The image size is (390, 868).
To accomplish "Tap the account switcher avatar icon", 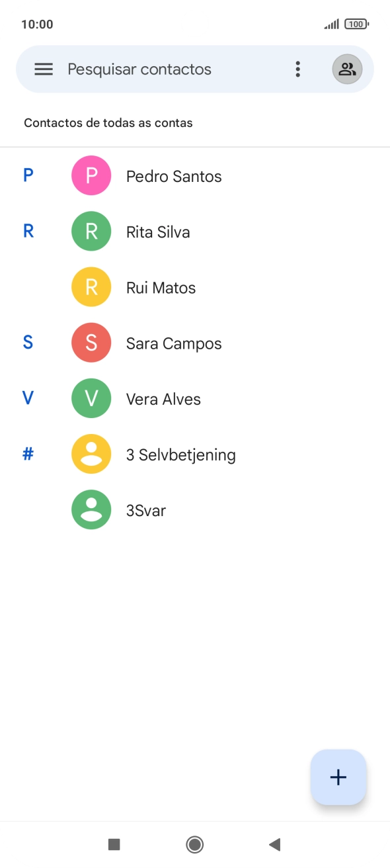I will click(347, 69).
